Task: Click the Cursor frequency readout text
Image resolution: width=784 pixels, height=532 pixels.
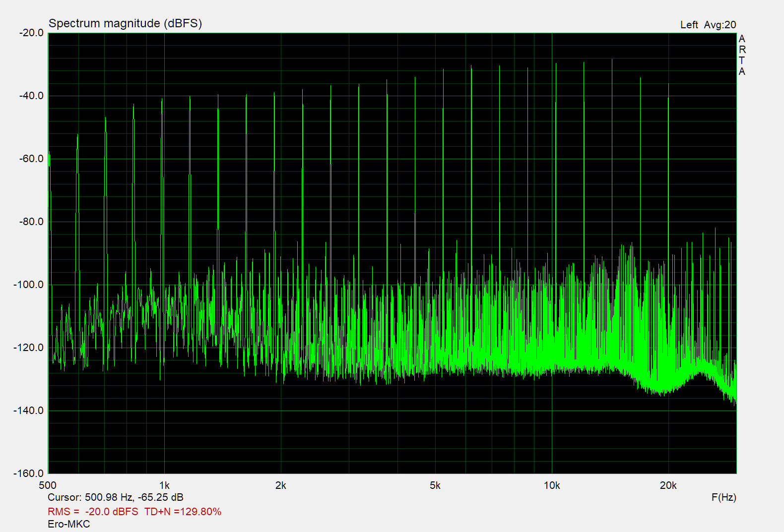Action: click(115, 497)
